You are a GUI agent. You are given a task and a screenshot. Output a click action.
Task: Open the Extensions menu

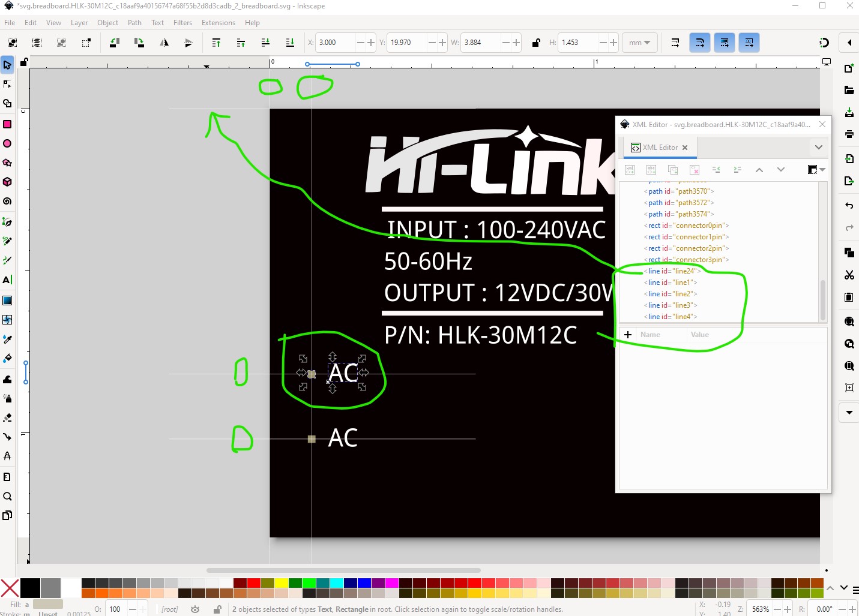(x=219, y=23)
